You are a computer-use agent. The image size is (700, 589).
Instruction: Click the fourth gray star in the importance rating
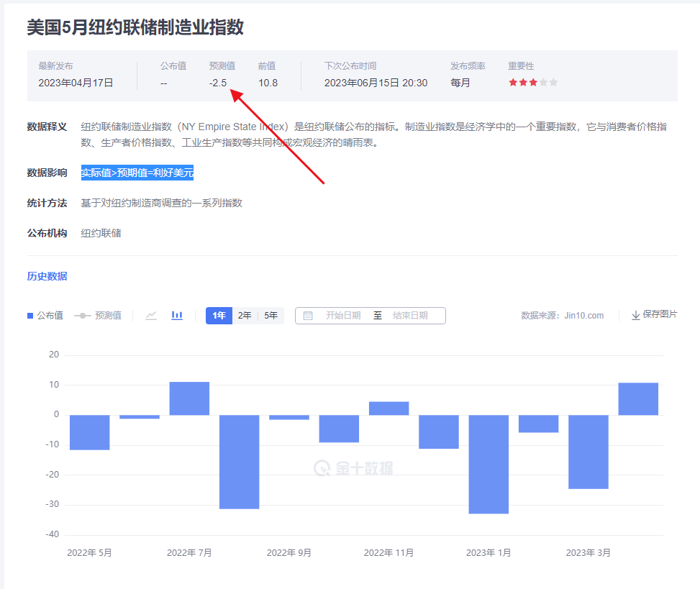coord(542,82)
